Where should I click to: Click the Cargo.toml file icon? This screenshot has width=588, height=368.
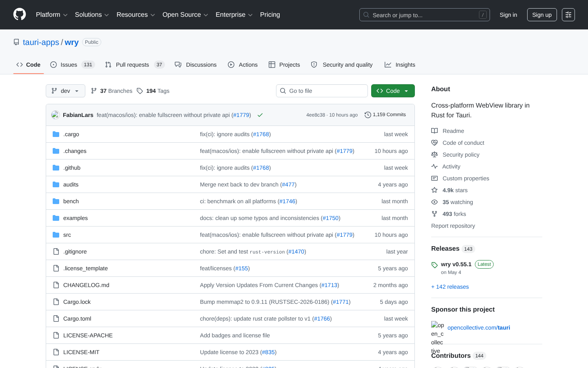click(x=56, y=319)
